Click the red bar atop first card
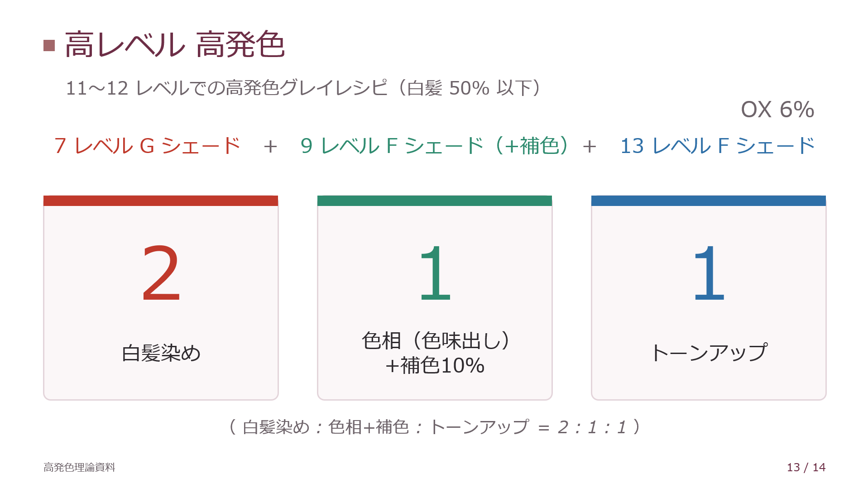 point(161,201)
